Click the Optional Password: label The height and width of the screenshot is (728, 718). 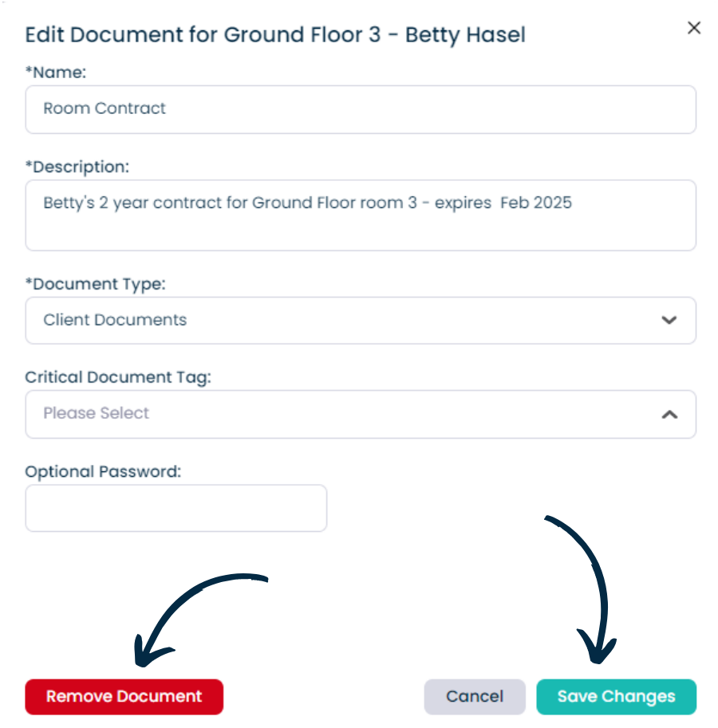click(x=103, y=472)
